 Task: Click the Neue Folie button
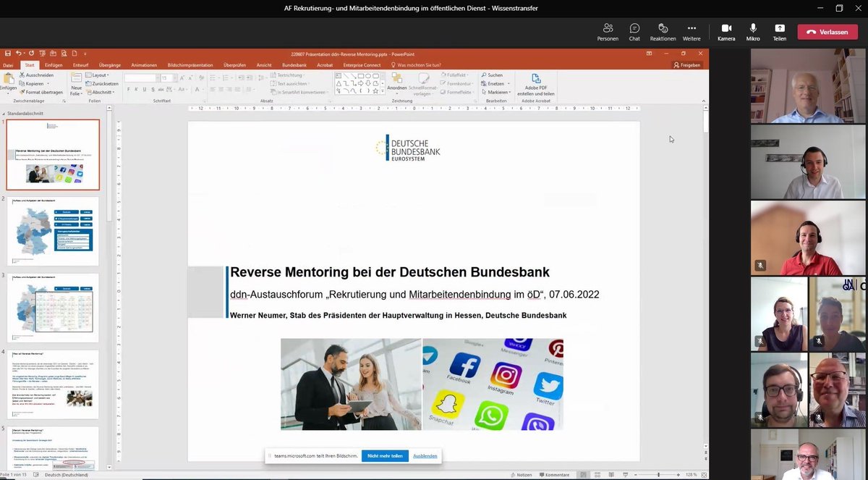(x=75, y=84)
